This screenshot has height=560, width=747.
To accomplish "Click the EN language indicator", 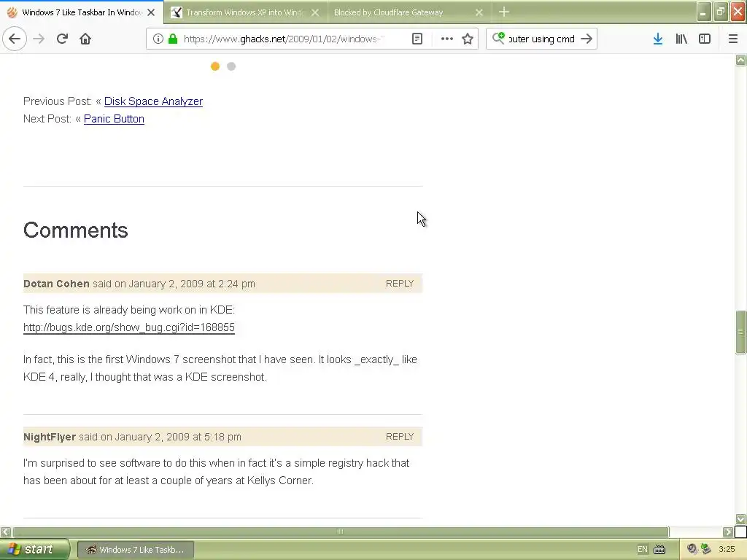I will click(642, 550).
